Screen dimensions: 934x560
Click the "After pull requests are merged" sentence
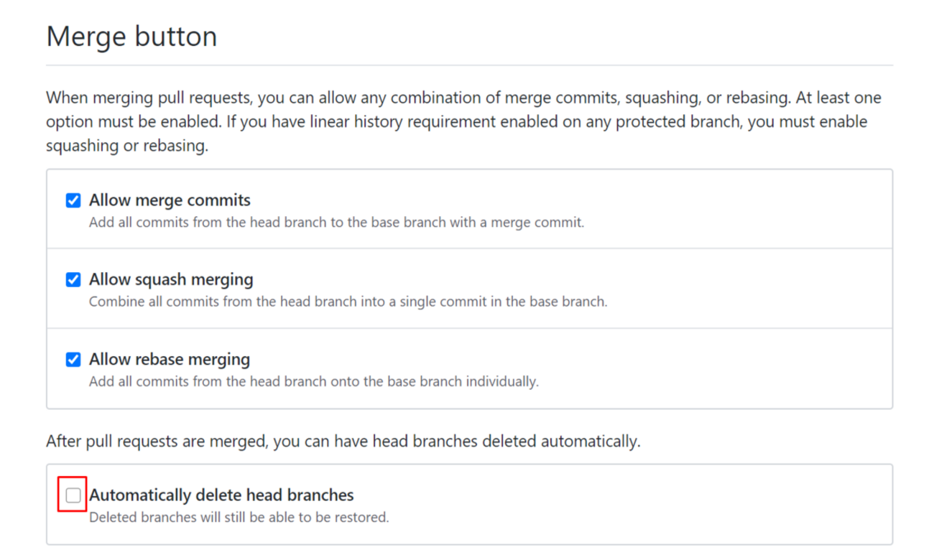[x=343, y=441]
